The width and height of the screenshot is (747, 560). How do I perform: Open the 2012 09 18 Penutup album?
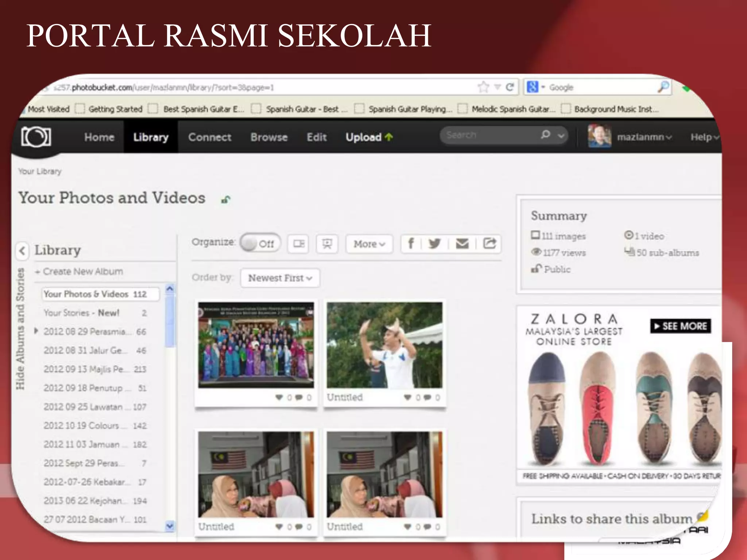(x=95, y=388)
